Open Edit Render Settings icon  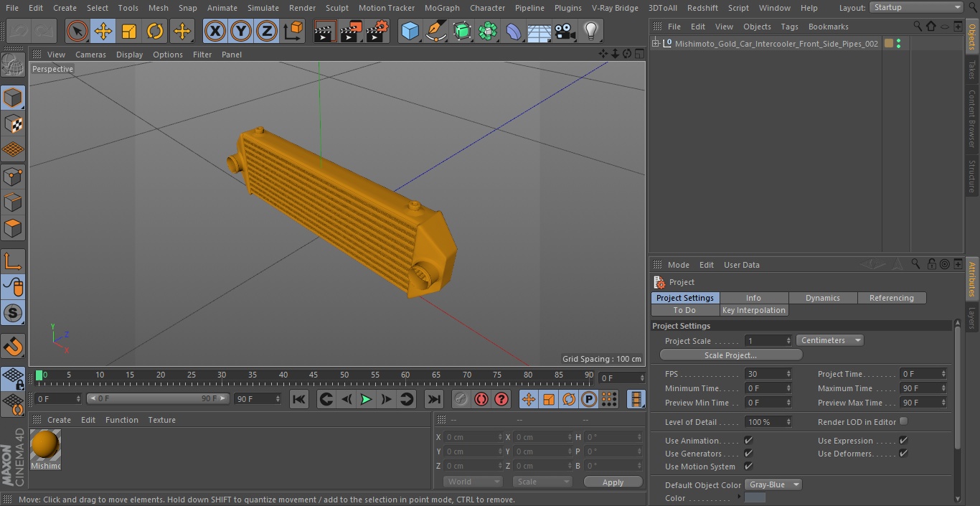pyautogui.click(x=377, y=32)
